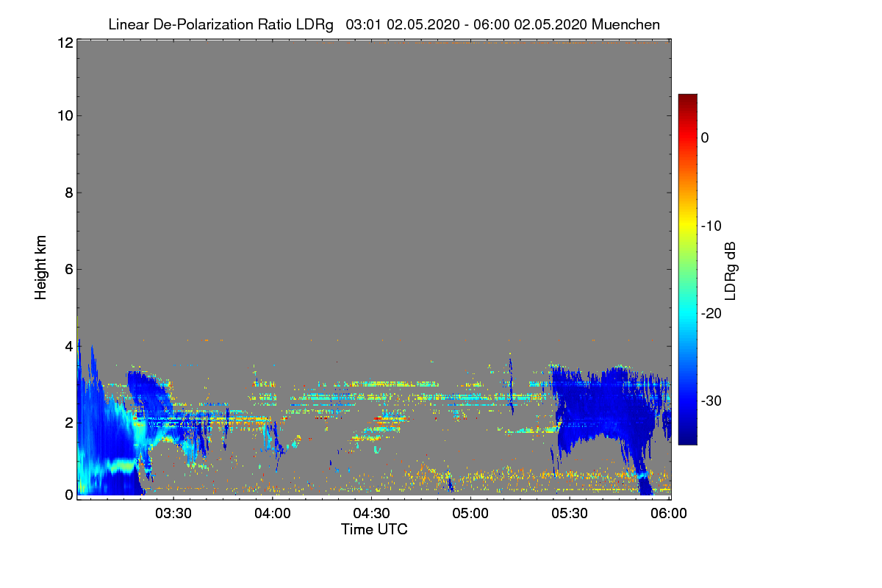Click the 04:00 time tick label
This screenshot has width=882, height=588.
tap(273, 513)
